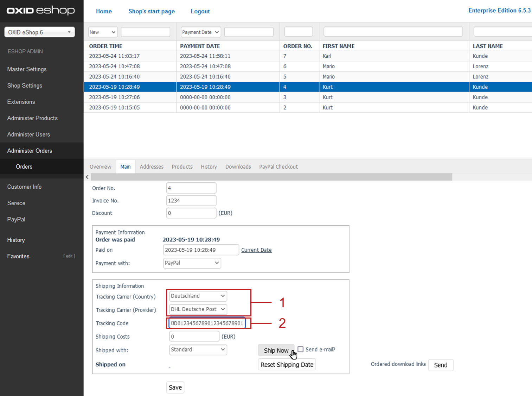Open the Shipped with Standard dropdown
The height and width of the screenshot is (396, 532).
pyautogui.click(x=198, y=350)
